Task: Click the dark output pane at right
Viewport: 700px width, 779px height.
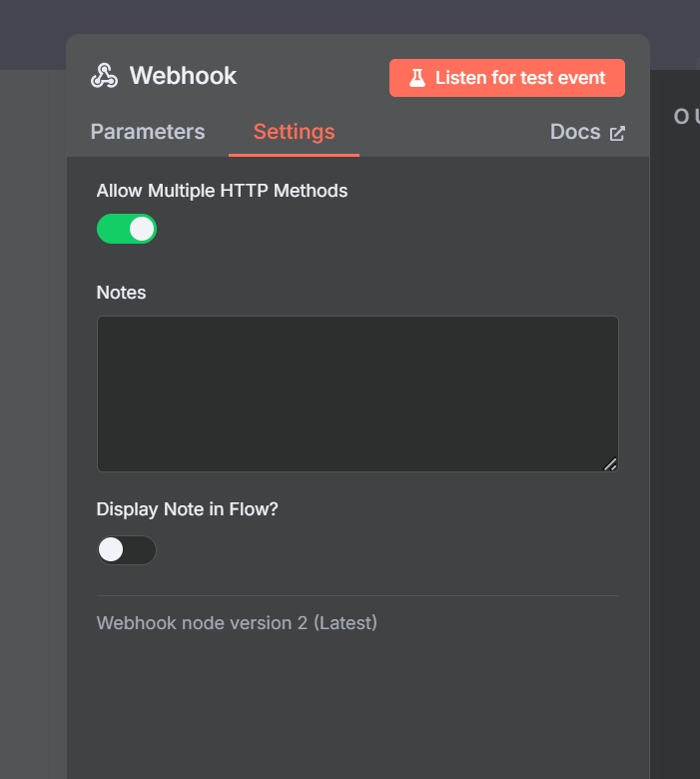Action: [x=675, y=449]
